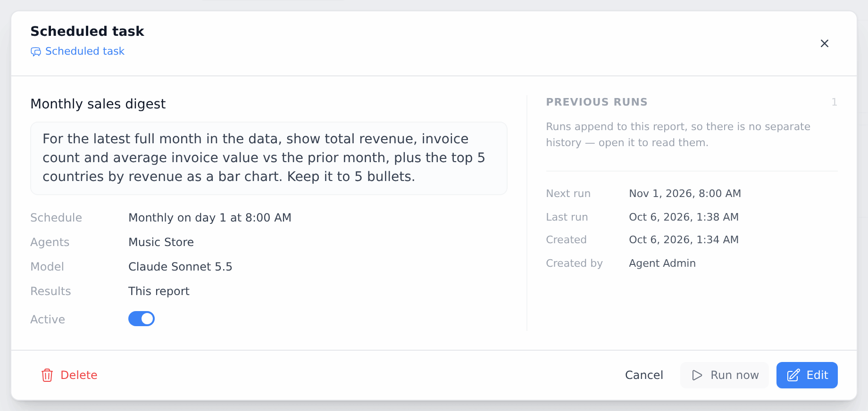Image resolution: width=868 pixels, height=411 pixels.
Task: Click the task prompt description box
Action: pos(269,158)
